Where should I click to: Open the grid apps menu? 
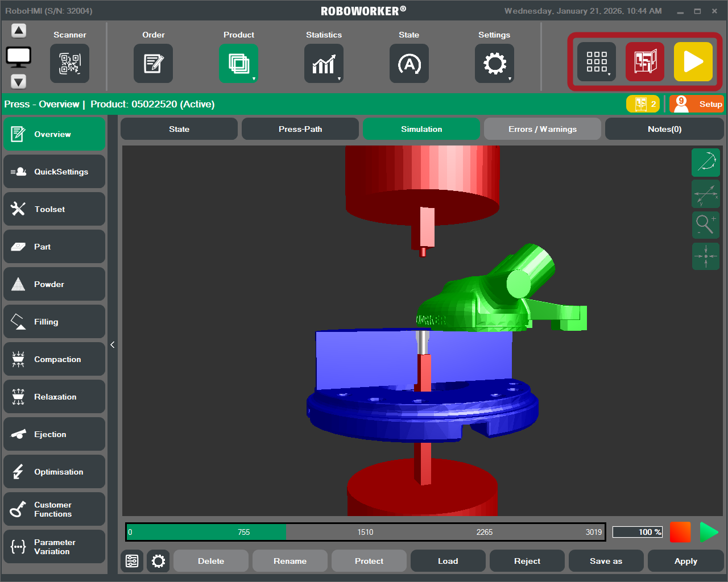(597, 61)
